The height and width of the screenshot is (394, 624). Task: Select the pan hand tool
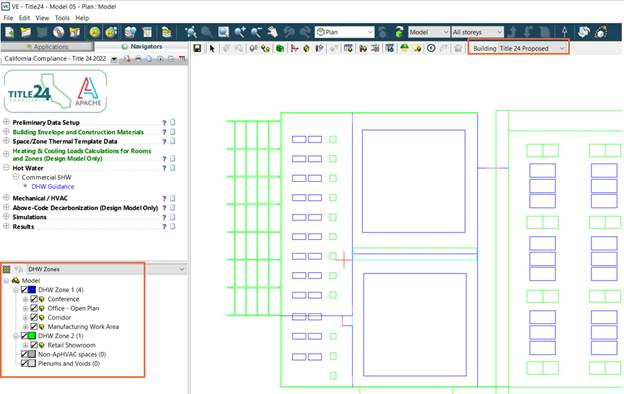tap(273, 32)
